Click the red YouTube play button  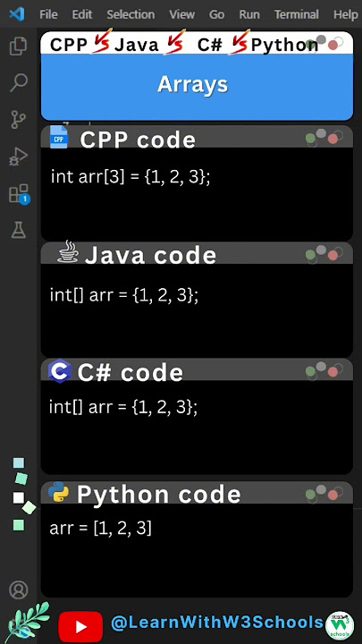[x=80, y=626]
